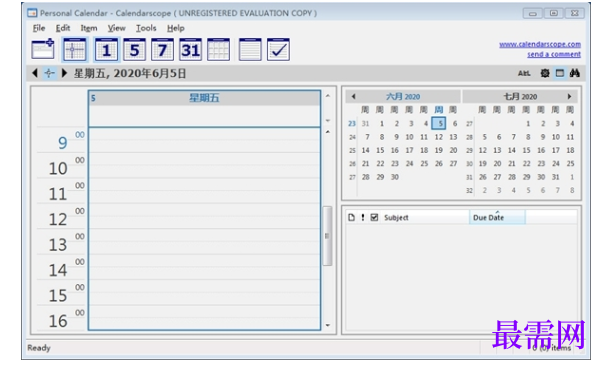Select June 5 in mini calendar
Screen dimensions: 604x366
click(439, 123)
